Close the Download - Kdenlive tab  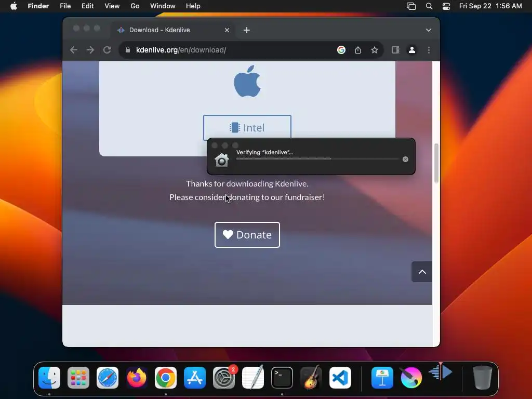pyautogui.click(x=227, y=30)
